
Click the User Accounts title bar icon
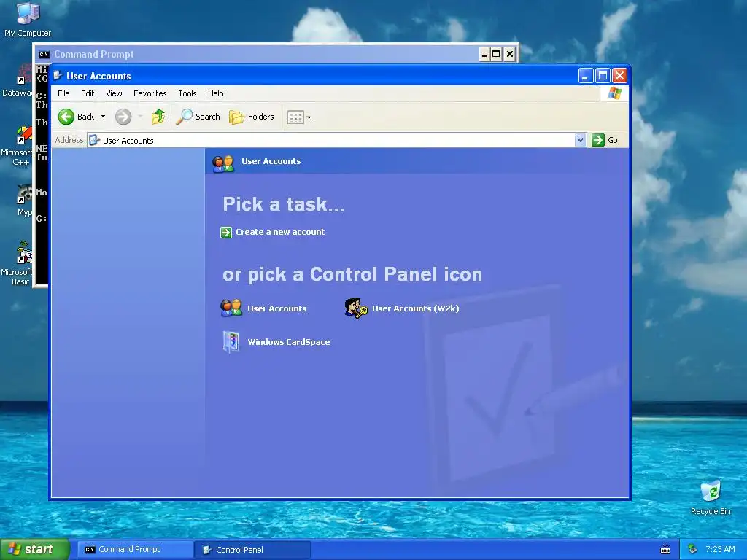[x=58, y=76]
